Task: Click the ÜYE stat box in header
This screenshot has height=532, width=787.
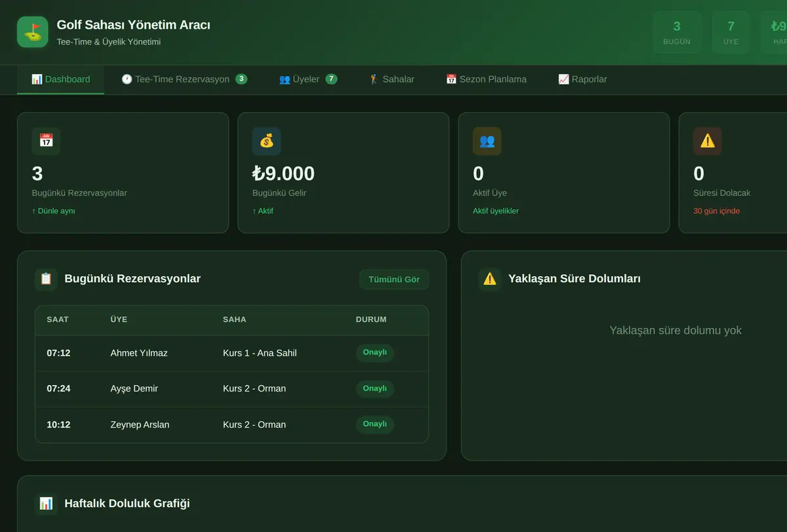Action: pyautogui.click(x=731, y=32)
